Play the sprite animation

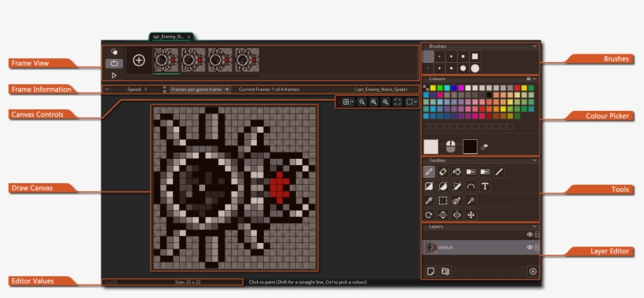[x=114, y=75]
